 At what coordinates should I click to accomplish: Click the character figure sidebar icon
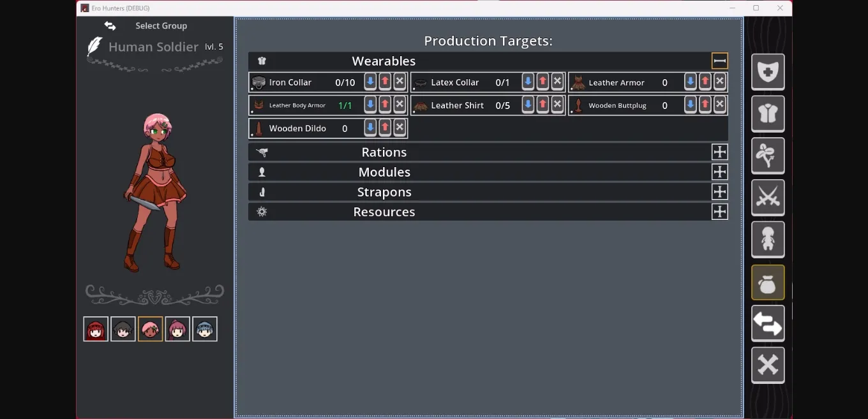pos(767,240)
